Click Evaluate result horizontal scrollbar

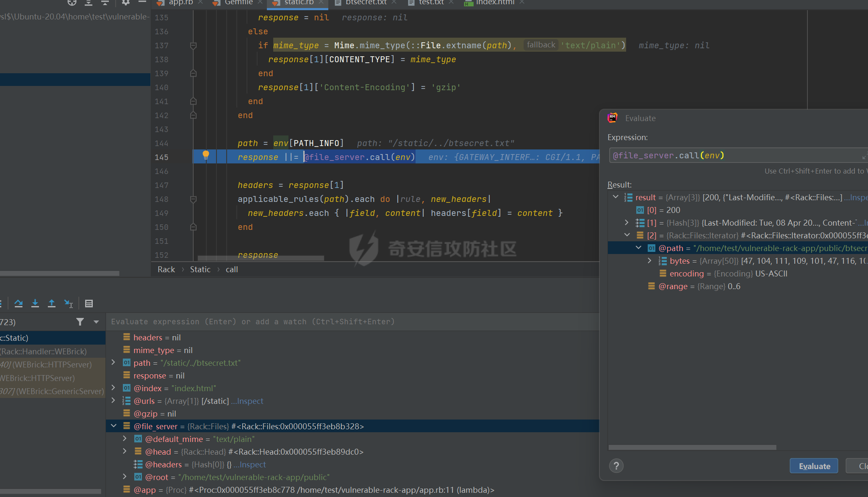(x=692, y=447)
